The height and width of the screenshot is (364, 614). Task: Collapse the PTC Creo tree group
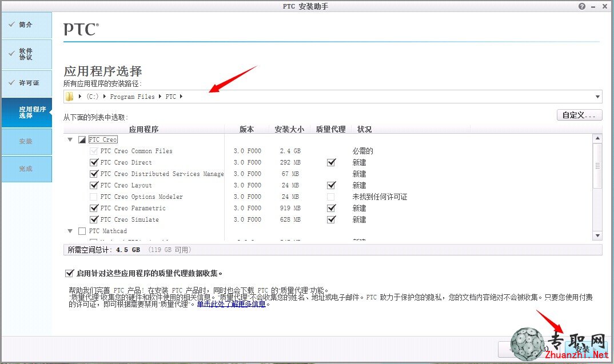pos(70,140)
